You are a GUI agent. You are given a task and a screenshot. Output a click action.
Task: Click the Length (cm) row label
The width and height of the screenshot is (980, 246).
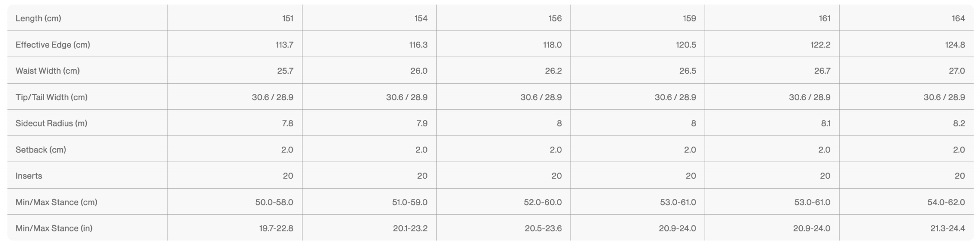[38, 18]
